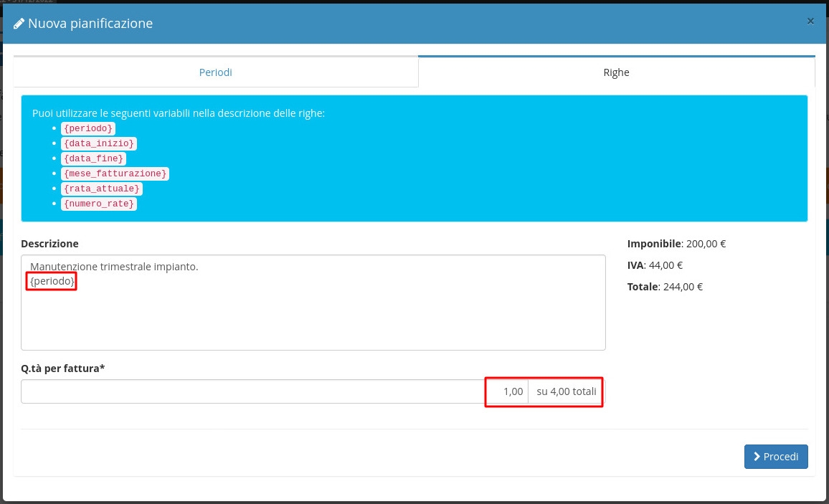Click the {rata_attuale} variable tag
The image size is (829, 504).
[101, 189]
